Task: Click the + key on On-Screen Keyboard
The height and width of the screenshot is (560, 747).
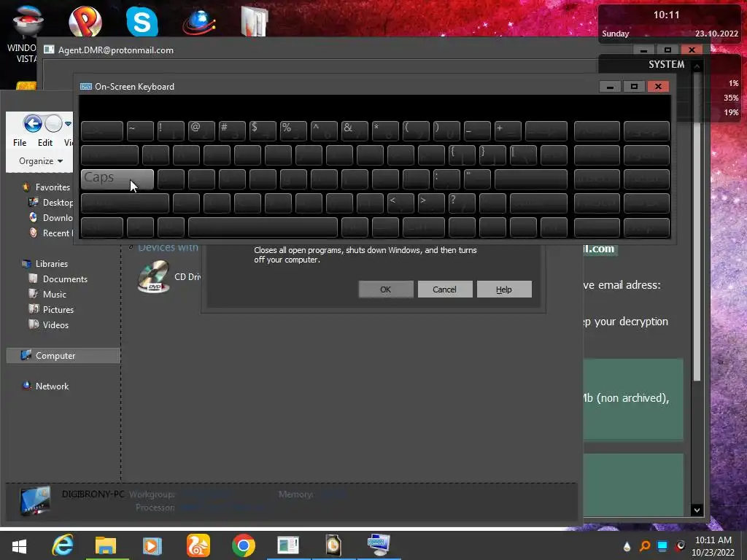Action: coord(508,131)
